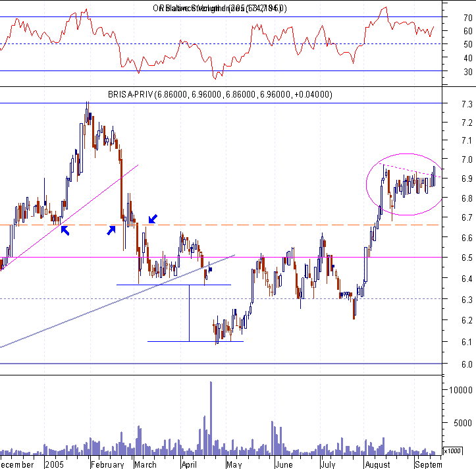Select the blue arrow pointing up-right near February
The width and height of the screenshot is (476, 469).
click(111, 231)
